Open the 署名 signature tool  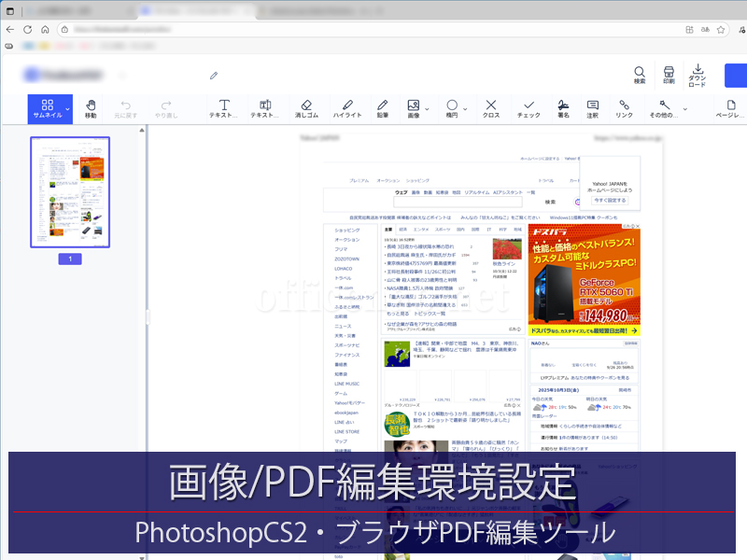(x=563, y=108)
